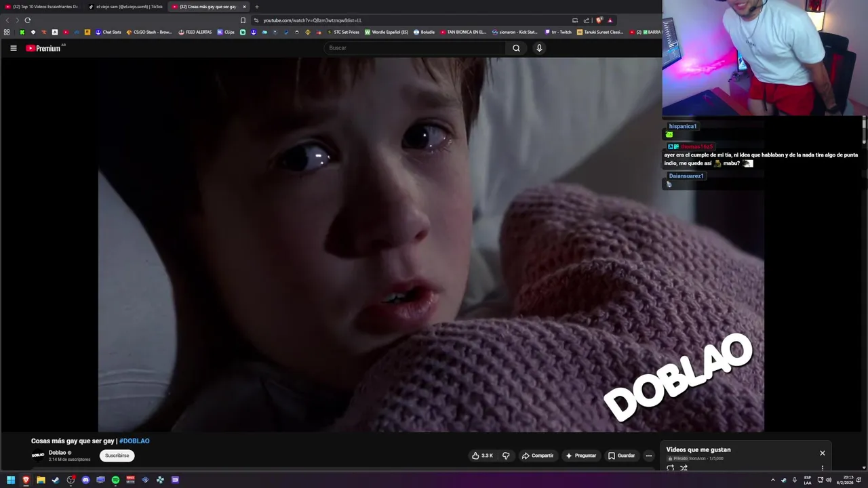Bookmark this page in address bar
This screenshot has width=868, height=488.
[243, 20]
